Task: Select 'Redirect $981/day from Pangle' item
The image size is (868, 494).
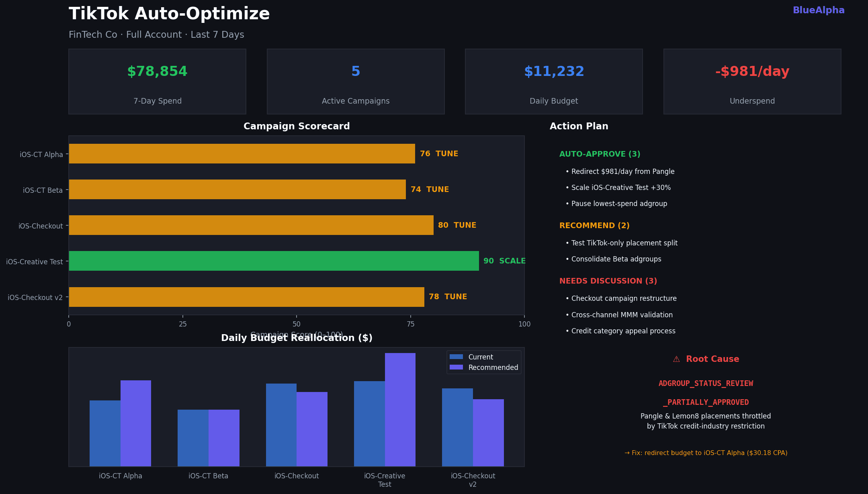Action: click(x=620, y=171)
